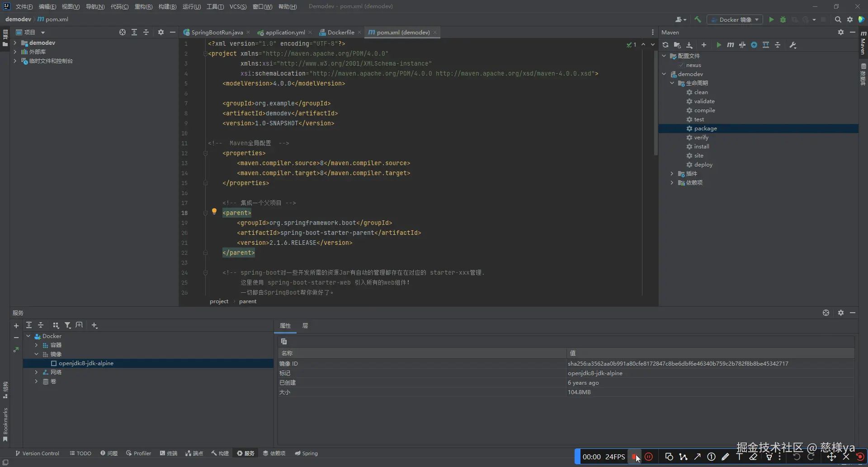Select the install lifecycle goal
Viewport: 868px width, 467px height.
(702, 146)
